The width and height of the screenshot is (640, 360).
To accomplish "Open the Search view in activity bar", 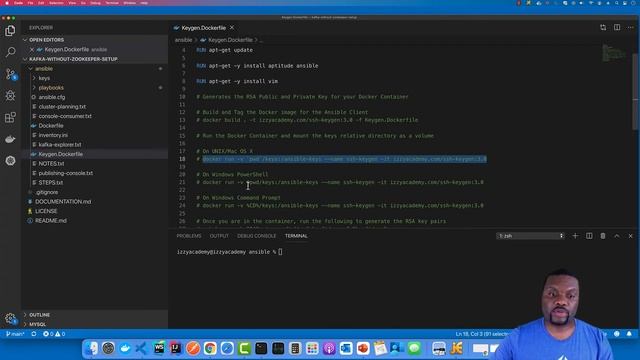I will point(10,52).
